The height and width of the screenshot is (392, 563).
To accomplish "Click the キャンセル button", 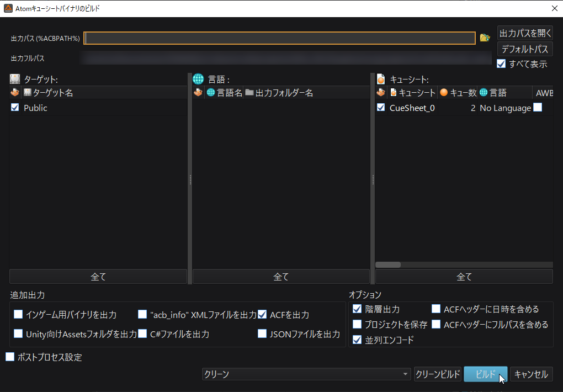I will (532, 374).
